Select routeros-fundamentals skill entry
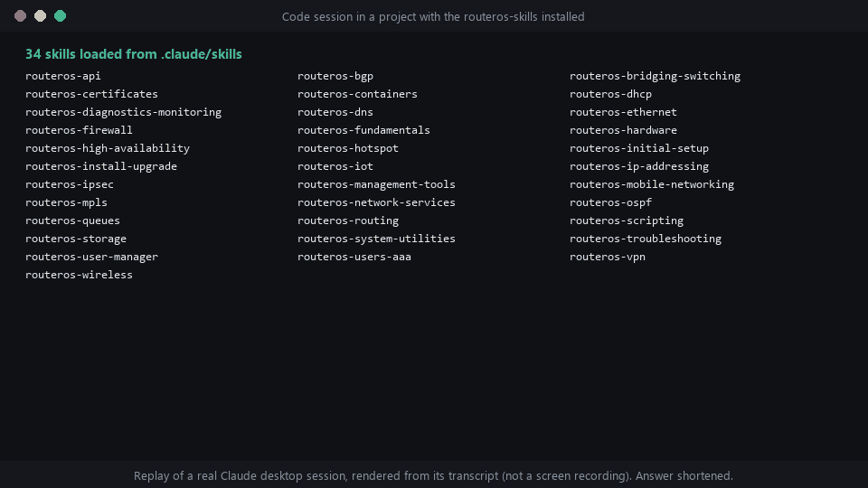Screen dimensions: 868x488 pos(363,130)
